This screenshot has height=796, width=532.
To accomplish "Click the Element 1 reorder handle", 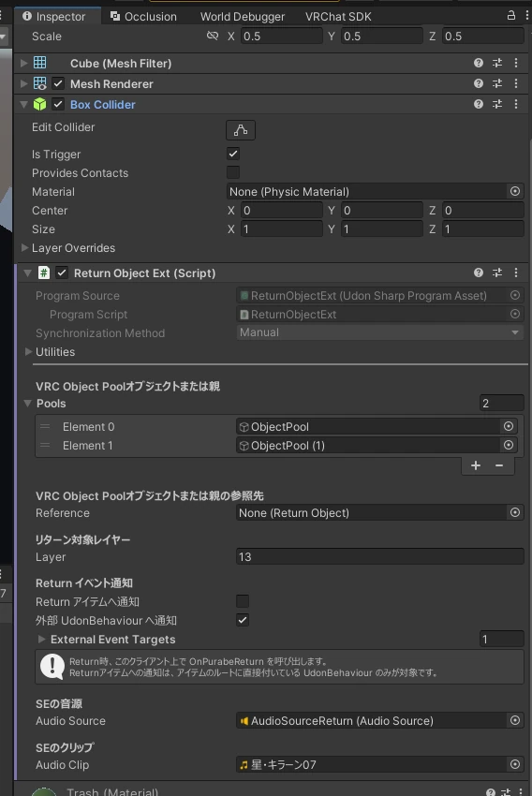I will [x=45, y=445].
